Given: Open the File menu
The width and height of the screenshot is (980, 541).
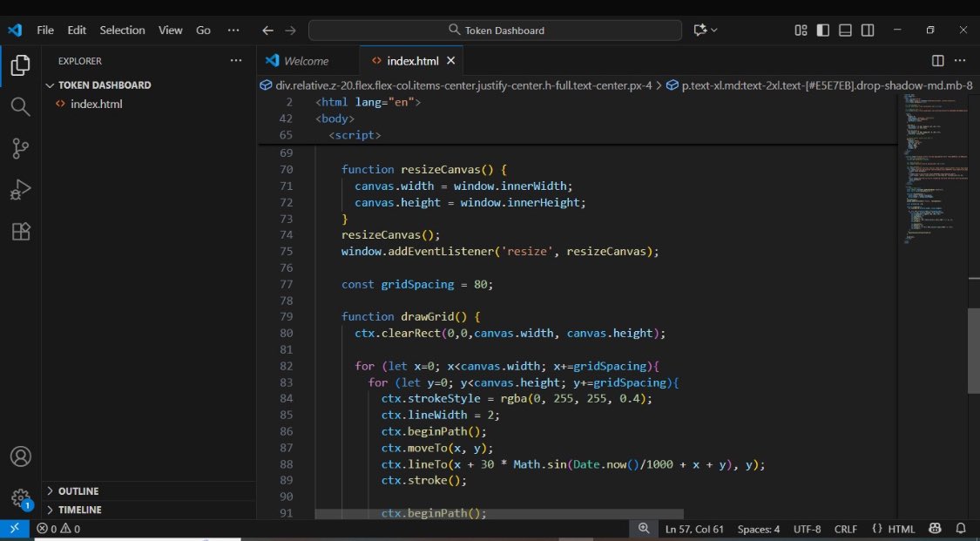Looking at the screenshot, I should 44,30.
